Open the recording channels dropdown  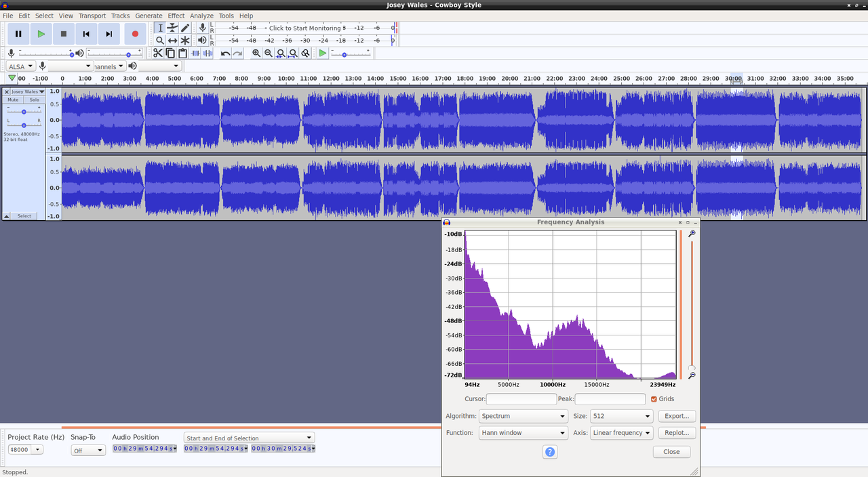[109, 66]
